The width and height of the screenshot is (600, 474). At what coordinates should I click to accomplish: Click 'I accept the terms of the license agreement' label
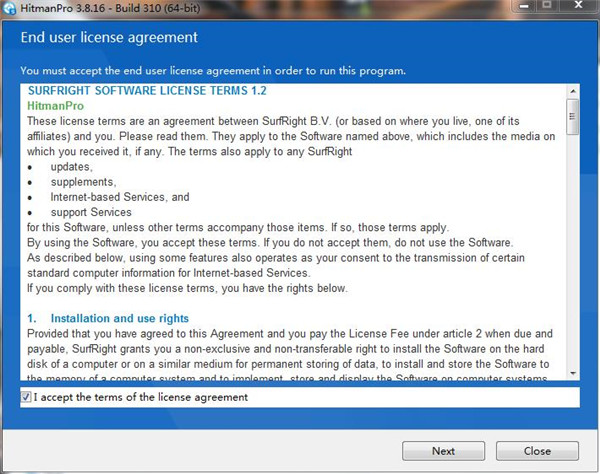[141, 397]
